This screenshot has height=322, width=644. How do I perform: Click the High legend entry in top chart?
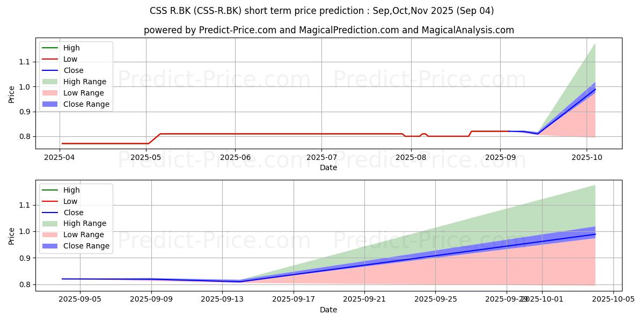tap(71, 48)
